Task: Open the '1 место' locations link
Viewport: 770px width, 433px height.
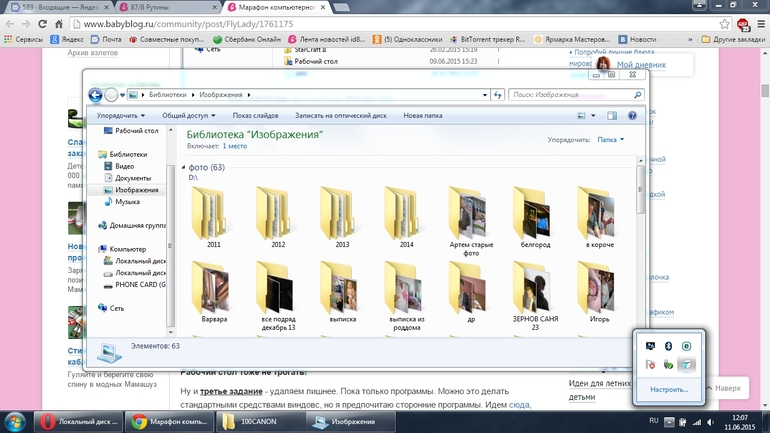Action: coord(234,146)
